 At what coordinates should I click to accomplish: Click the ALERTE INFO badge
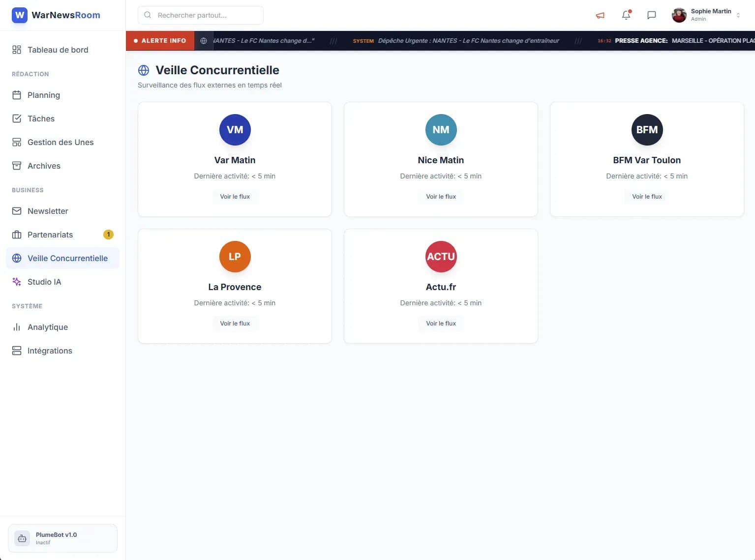(x=160, y=41)
